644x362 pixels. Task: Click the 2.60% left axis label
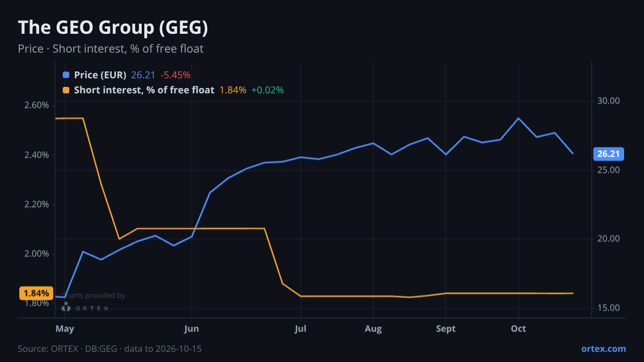click(36, 105)
